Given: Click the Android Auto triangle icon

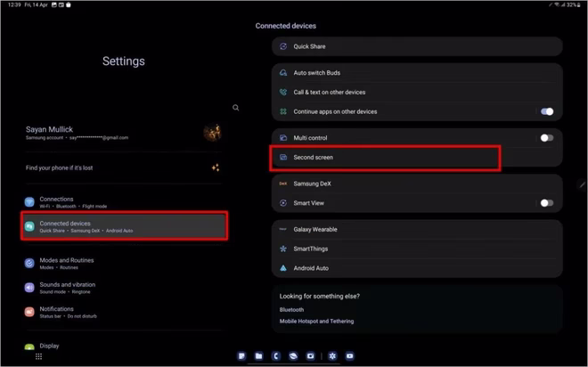Looking at the screenshot, I should pyautogui.click(x=283, y=268).
